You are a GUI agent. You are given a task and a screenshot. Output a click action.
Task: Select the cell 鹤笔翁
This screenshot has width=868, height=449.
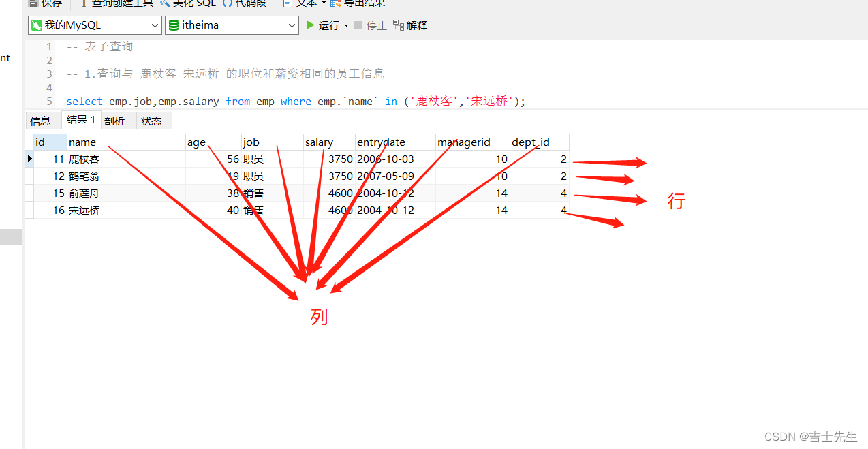coord(126,176)
